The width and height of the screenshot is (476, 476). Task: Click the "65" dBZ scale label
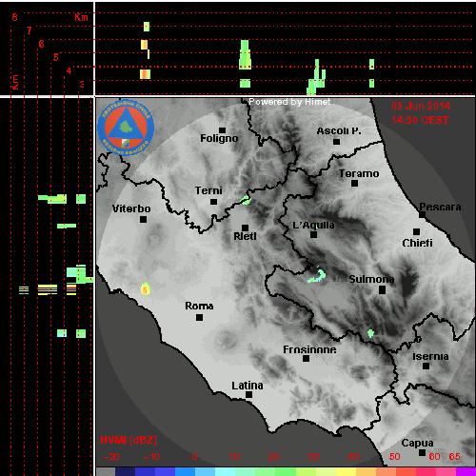pos(454,457)
